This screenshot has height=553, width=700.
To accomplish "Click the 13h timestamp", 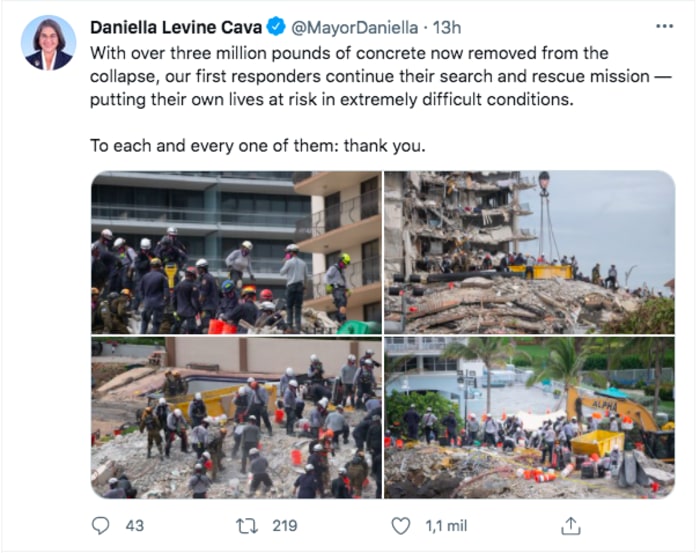I will 446,28.
